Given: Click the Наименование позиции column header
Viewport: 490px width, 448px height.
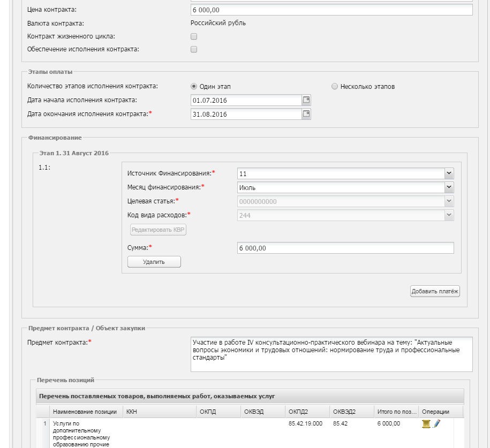Looking at the screenshot, I should pyautogui.click(x=86, y=412).
